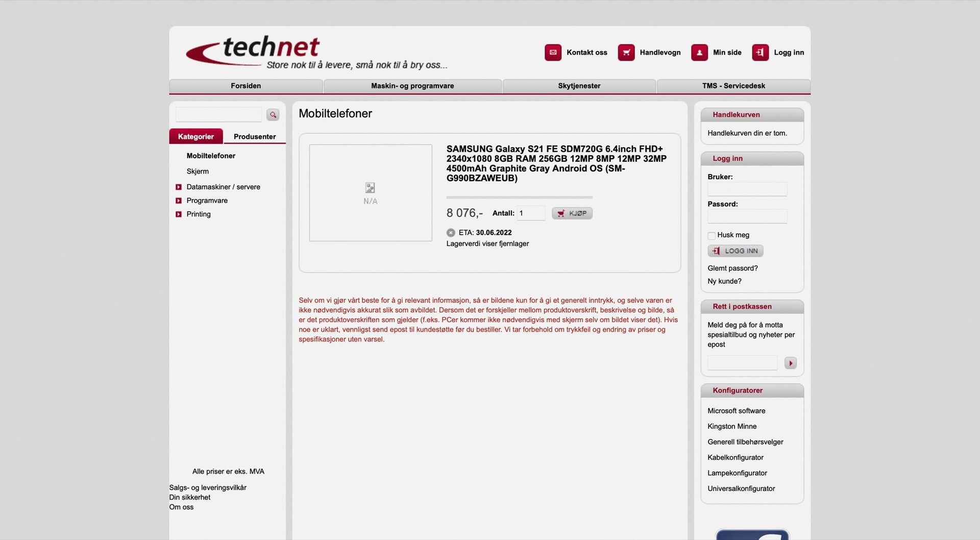Open the Din sikkerhet link
This screenshot has width=980, height=540.
(190, 498)
